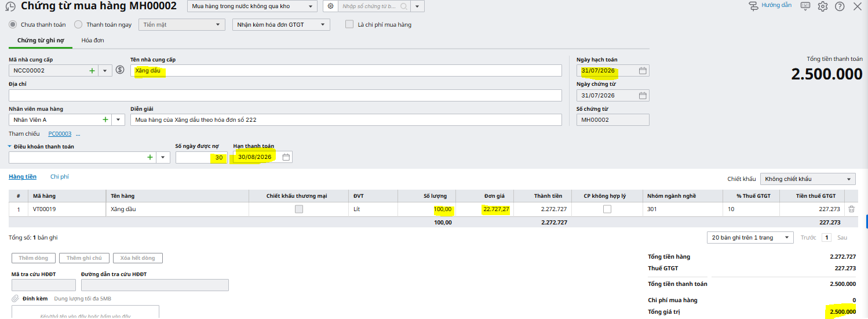Click the Xóa hết dòng button
The width and height of the screenshot is (868, 319).
click(138, 258)
